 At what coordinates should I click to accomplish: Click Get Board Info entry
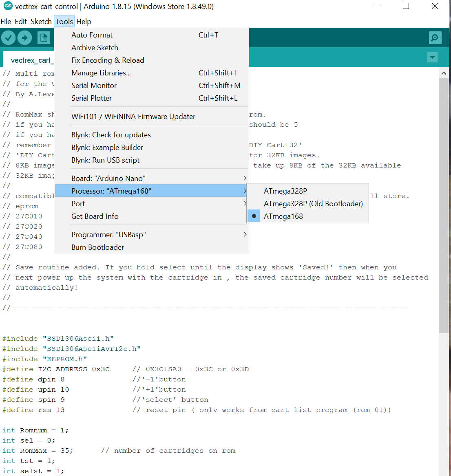coord(152,216)
